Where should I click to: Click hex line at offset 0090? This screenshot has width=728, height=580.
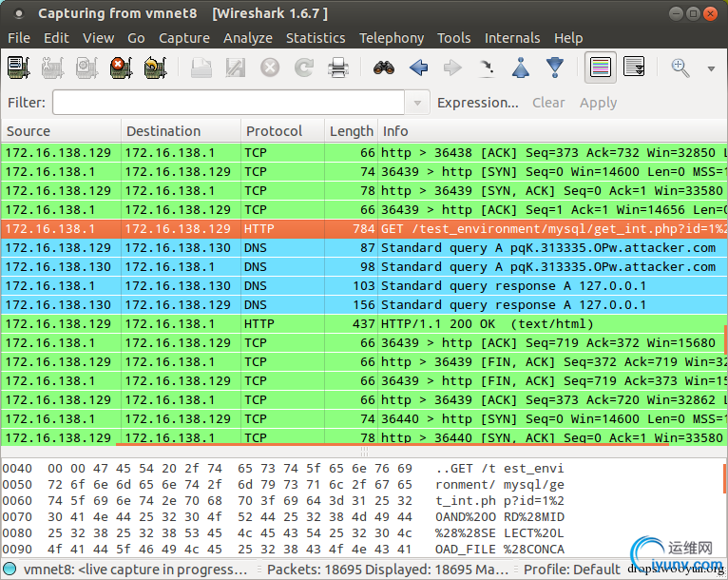(x=283, y=550)
